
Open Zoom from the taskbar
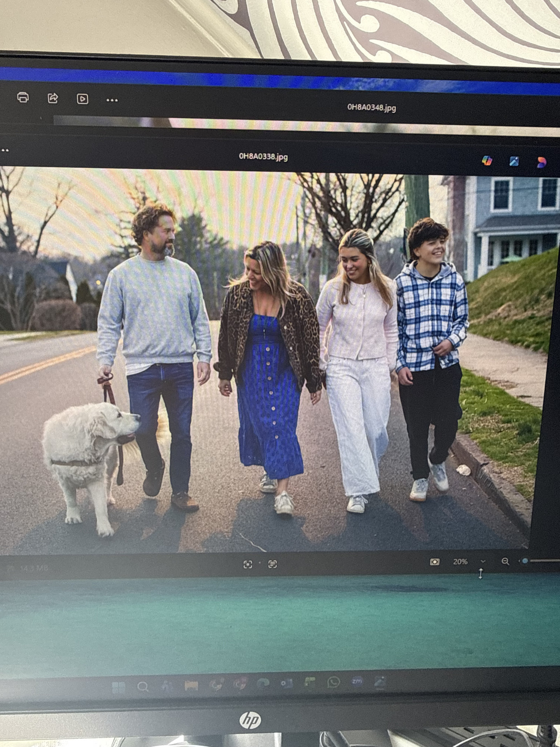pos(357,681)
